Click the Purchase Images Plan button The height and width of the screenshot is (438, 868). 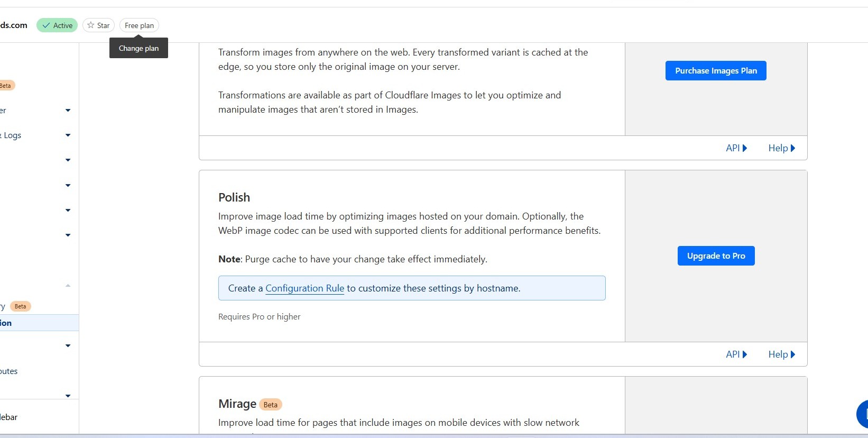(x=716, y=71)
